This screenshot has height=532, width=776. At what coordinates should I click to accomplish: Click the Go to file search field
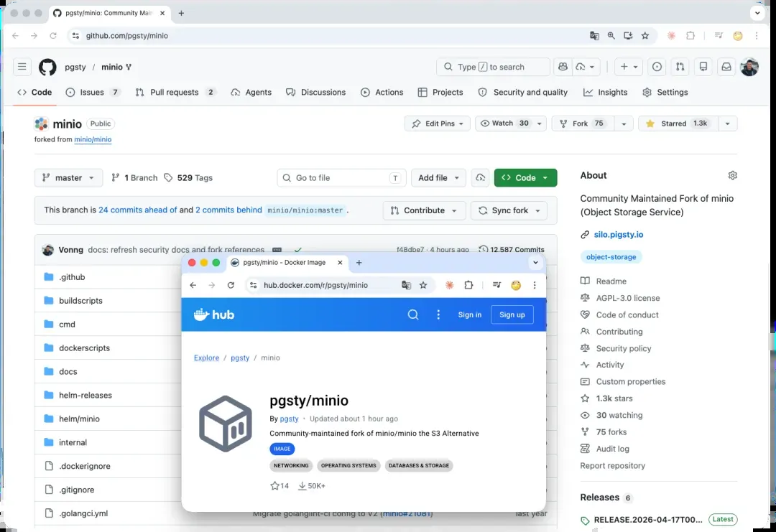coord(341,177)
